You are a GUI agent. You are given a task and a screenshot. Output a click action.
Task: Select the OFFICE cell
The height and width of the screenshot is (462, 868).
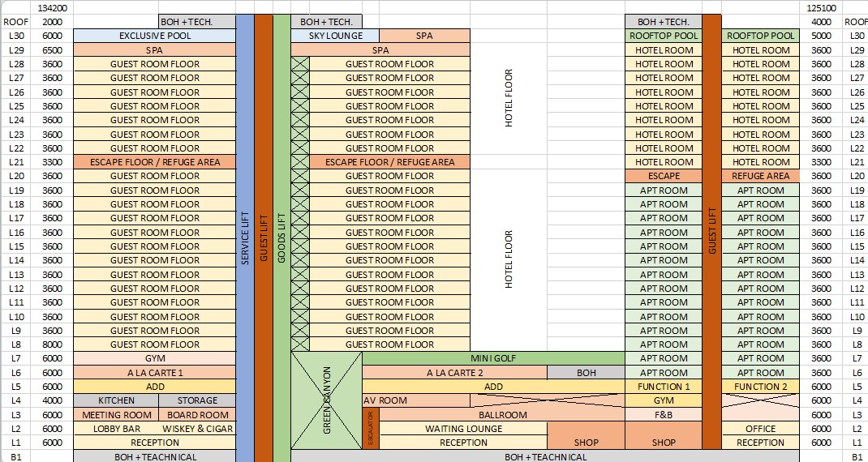point(760,429)
